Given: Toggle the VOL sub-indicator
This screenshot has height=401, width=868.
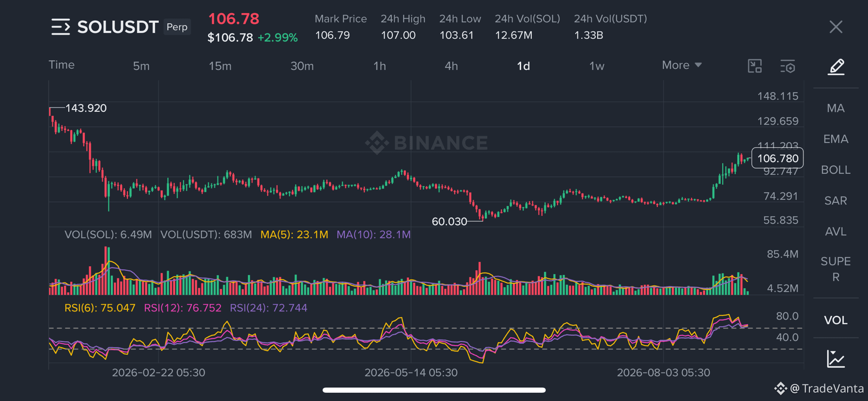Looking at the screenshot, I should point(836,320).
